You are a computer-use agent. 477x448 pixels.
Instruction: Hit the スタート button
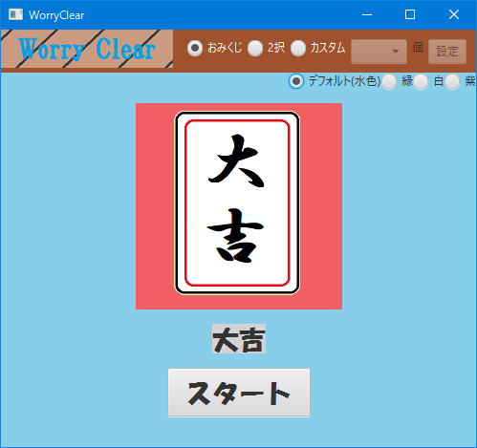239,393
